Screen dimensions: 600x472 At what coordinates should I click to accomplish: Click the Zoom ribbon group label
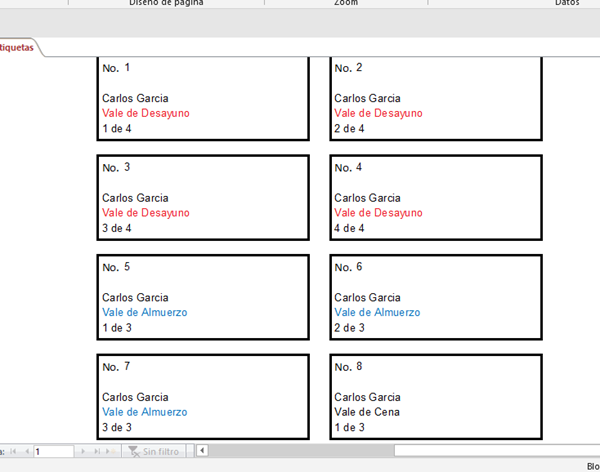(x=346, y=3)
